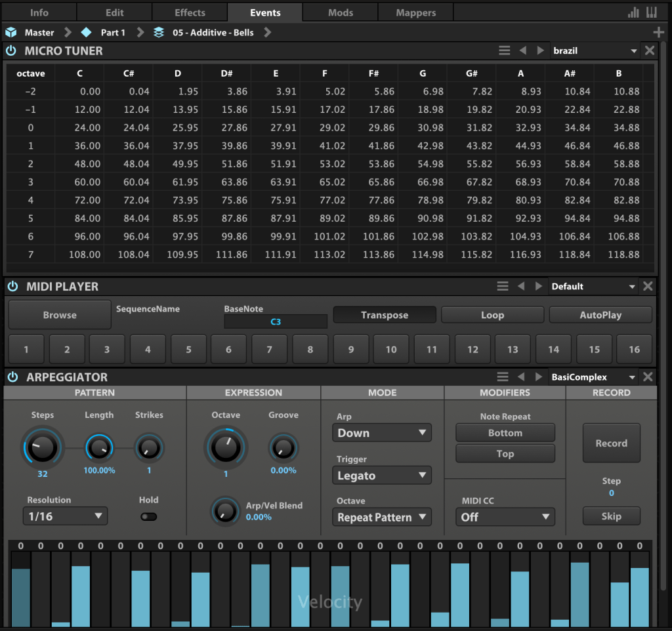The width and height of the screenshot is (672, 631).
Task: Open the Micro Tuner hamburger menu icon
Action: click(x=504, y=51)
